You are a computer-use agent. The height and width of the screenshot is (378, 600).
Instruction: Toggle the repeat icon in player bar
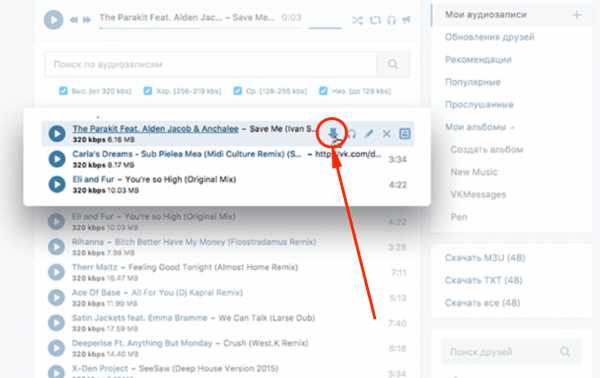375,20
